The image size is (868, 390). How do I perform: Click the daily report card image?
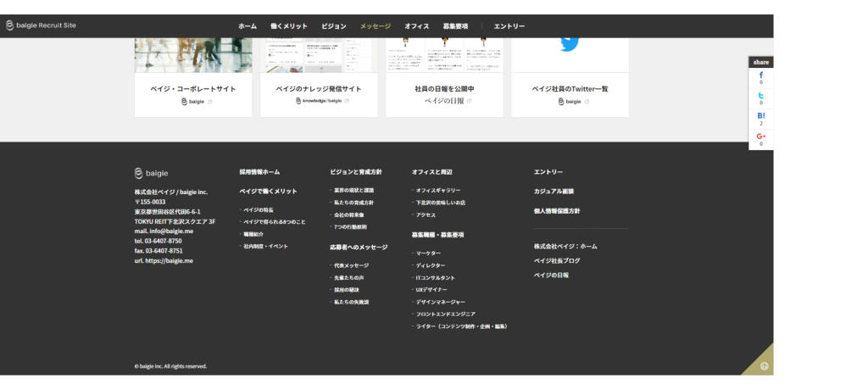[x=444, y=55]
